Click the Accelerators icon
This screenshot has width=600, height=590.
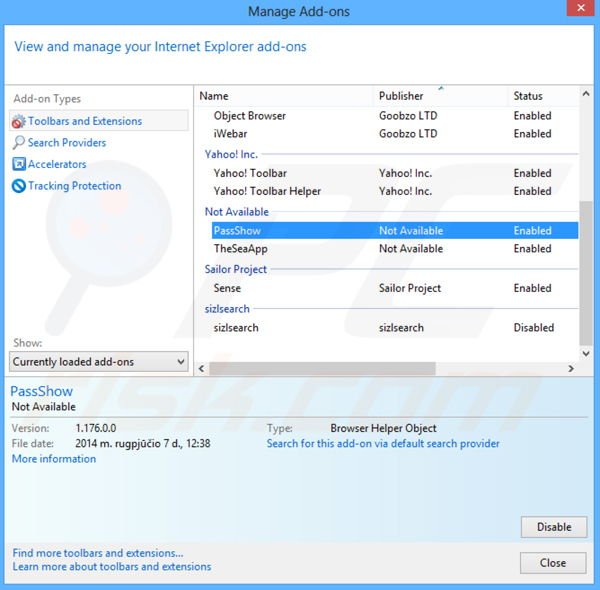(19, 164)
